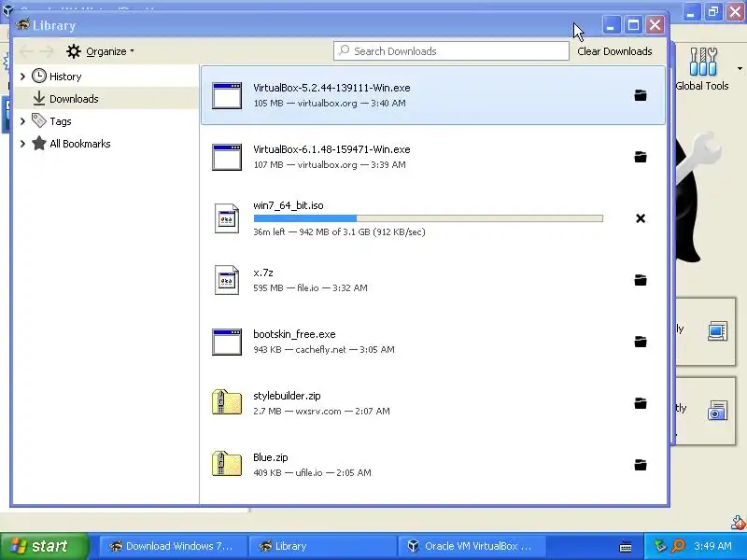Click the '36m left — 942 MB of 3.1 GB' status
This screenshot has width=747, height=560.
pyautogui.click(x=339, y=231)
